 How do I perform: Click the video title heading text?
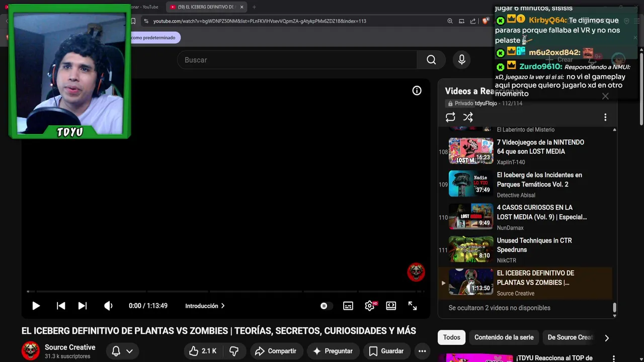pos(218,331)
